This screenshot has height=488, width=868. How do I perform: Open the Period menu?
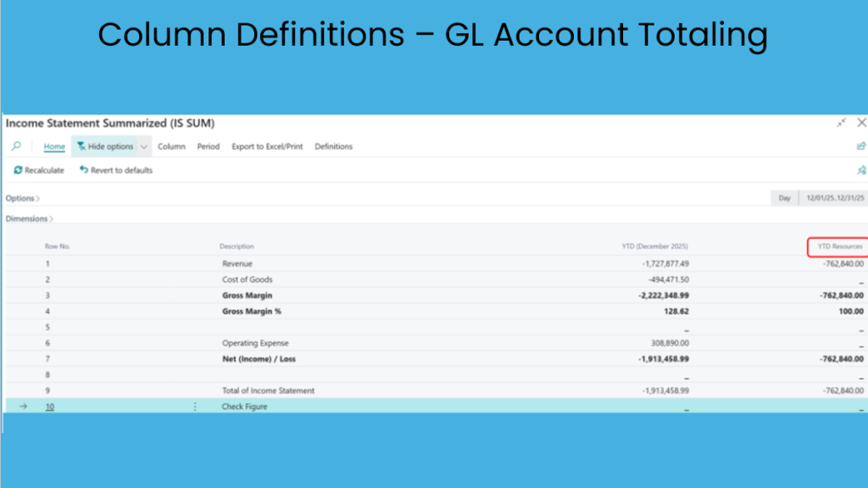point(209,147)
